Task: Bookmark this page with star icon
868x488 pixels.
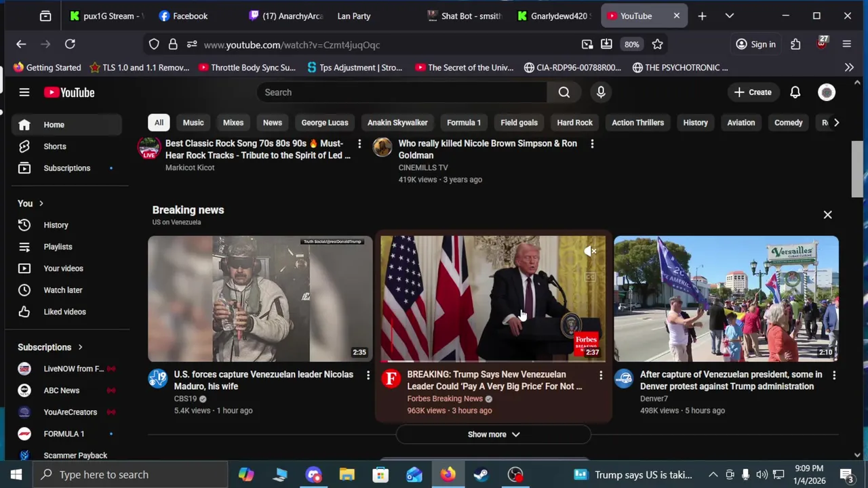Action: (x=657, y=44)
